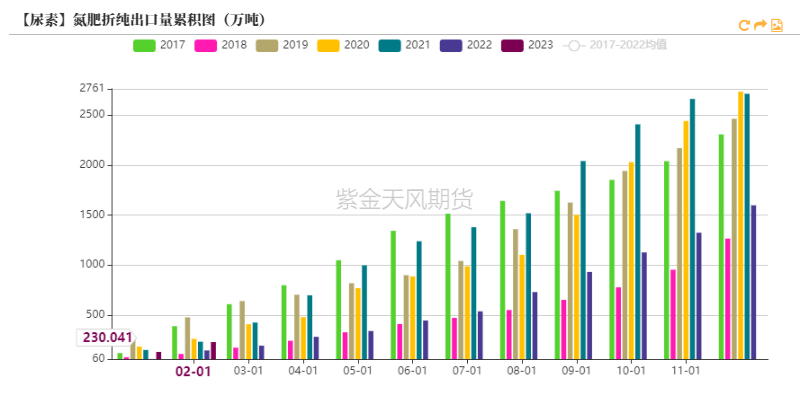Screen dimensions: 809x413
Task: Click the khaki 2019 bar above 03-01
Action: tap(242, 330)
